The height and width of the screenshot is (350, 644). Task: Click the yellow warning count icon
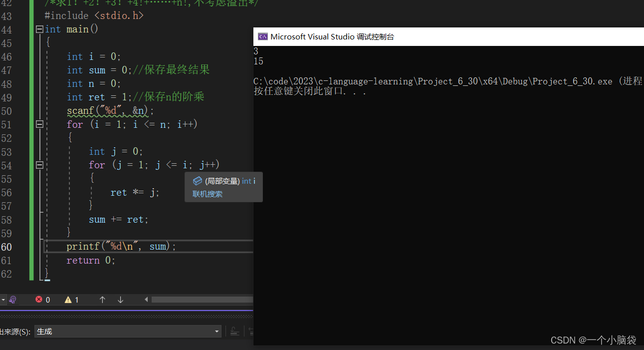click(x=68, y=300)
